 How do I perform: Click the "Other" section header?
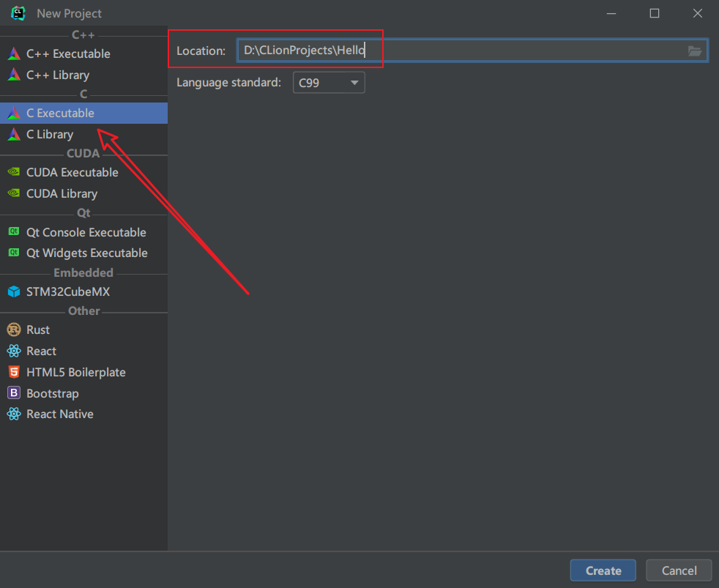(x=84, y=310)
